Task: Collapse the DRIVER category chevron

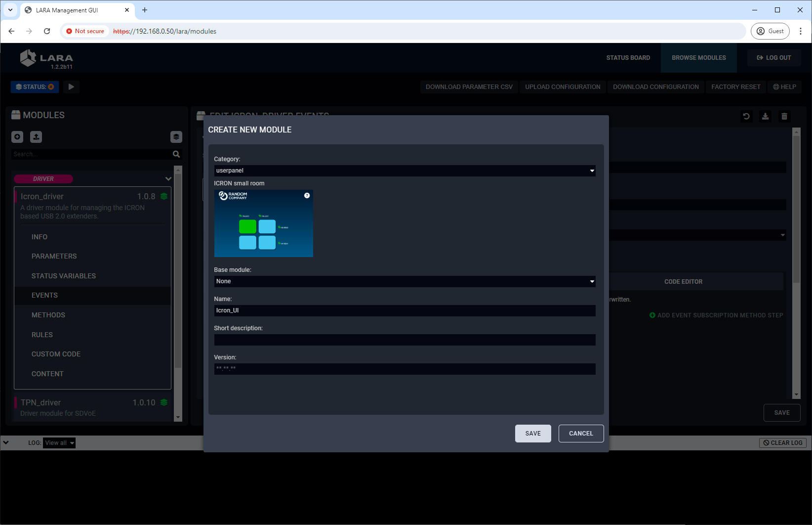Action: pos(168,179)
